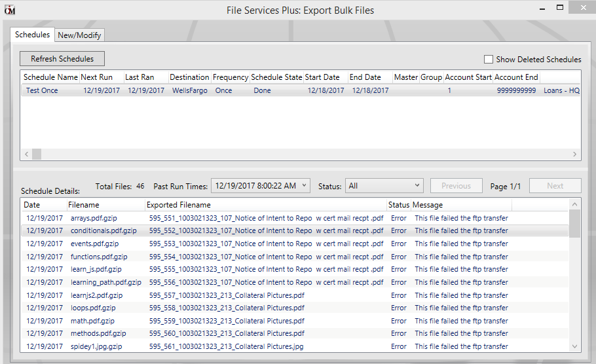Click the schedules horizontal scrollbar thumb

[x=37, y=154]
